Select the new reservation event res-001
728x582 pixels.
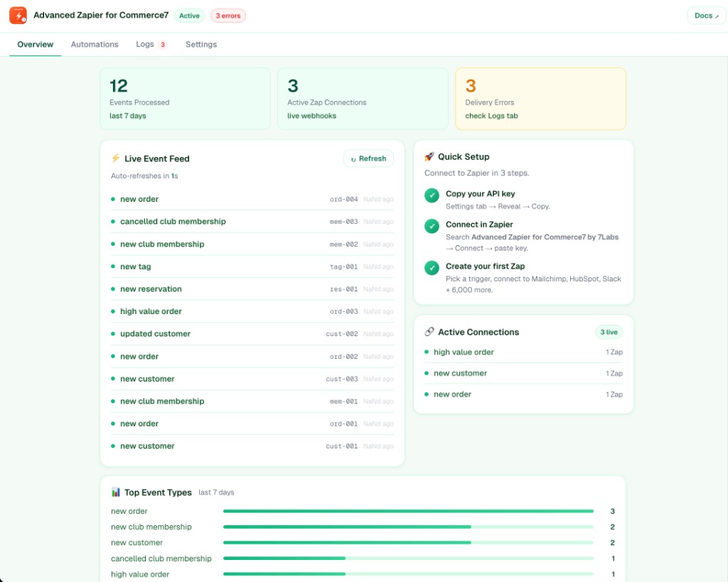252,289
